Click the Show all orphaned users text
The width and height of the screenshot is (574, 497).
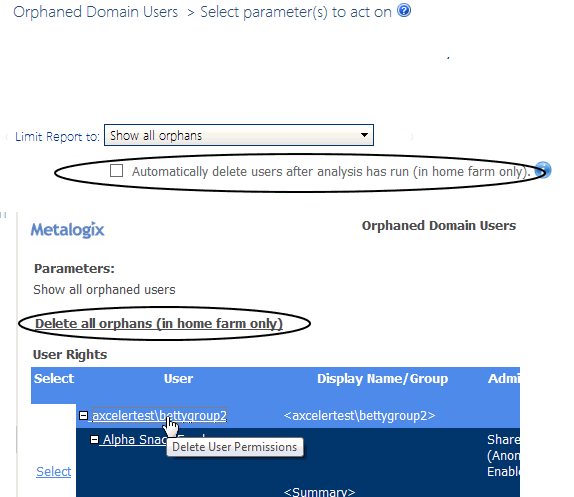coord(104,289)
